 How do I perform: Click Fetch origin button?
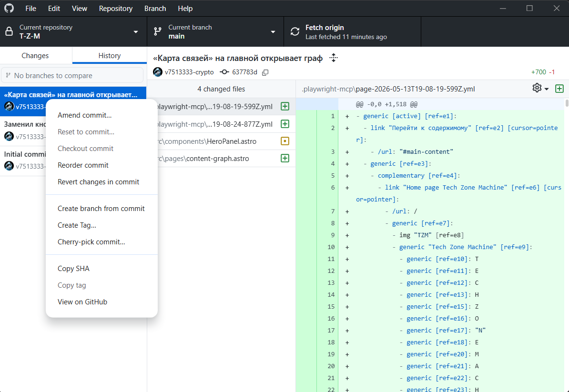[352, 31]
